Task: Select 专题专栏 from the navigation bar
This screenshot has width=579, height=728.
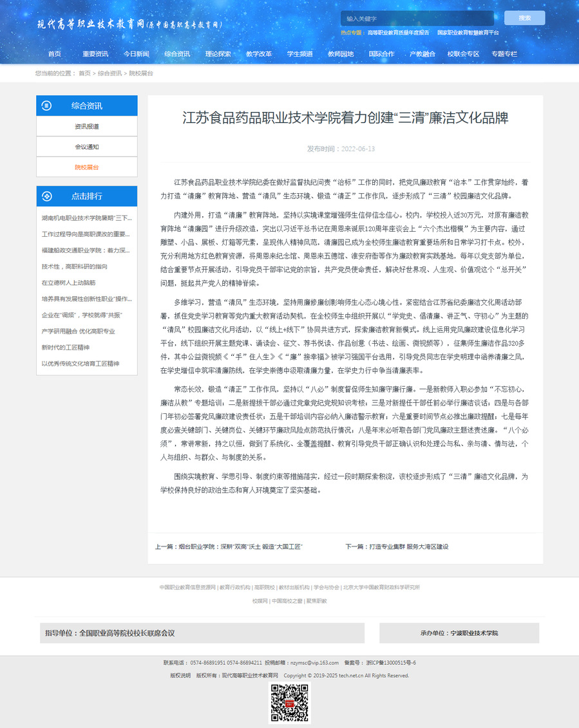Action: 504,54
